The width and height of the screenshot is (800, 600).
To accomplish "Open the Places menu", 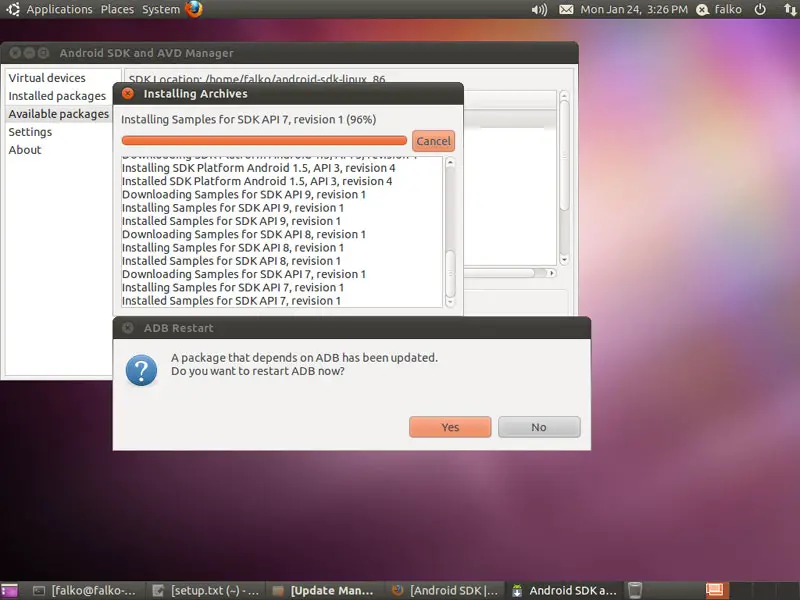I will [117, 9].
